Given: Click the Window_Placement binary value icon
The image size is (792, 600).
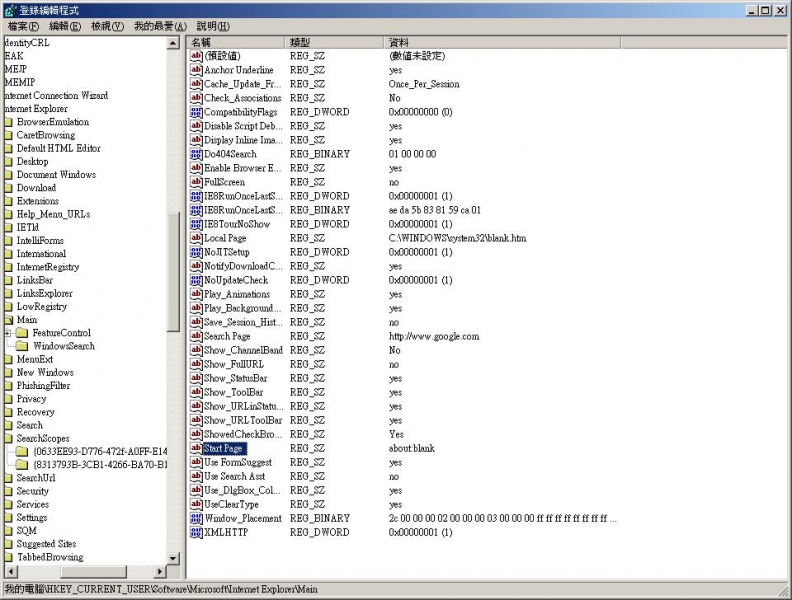Looking at the screenshot, I should pos(196,519).
